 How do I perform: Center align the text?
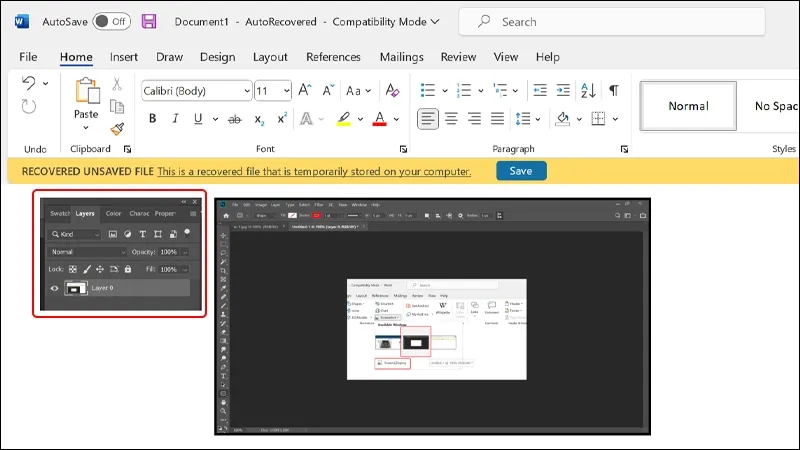point(451,119)
